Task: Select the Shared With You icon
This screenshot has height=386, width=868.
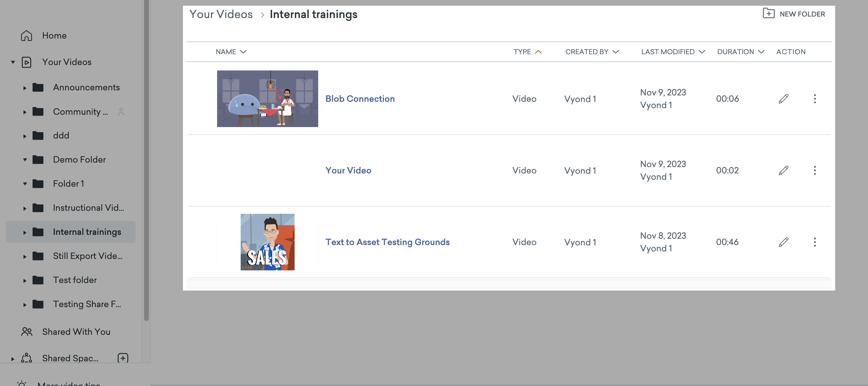Action: 27,332
